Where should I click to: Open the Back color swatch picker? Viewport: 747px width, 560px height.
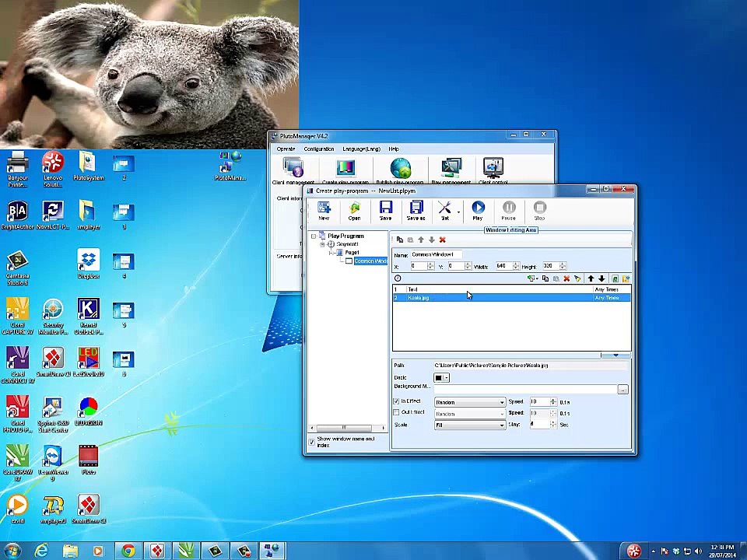(441, 378)
